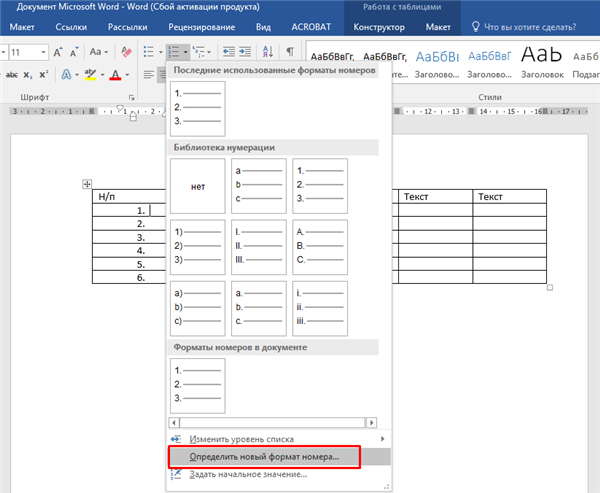Increase the paragraph indent
The image size is (600, 493).
pyautogui.click(x=245, y=52)
